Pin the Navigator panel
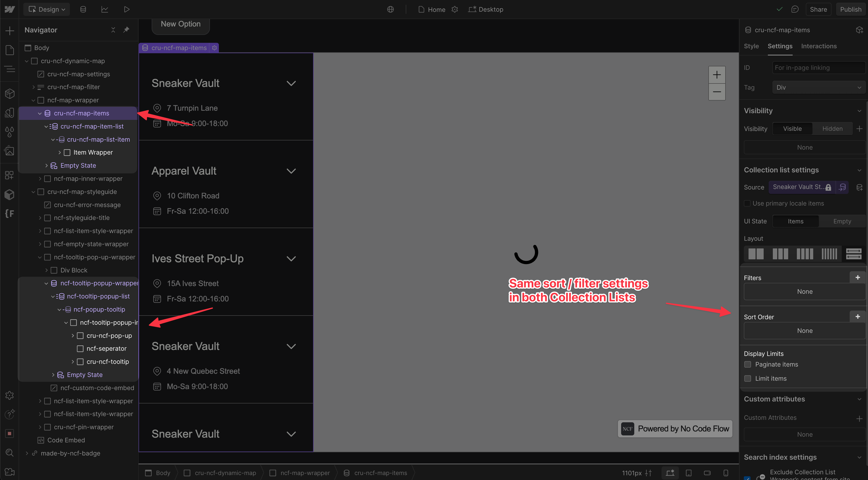The height and width of the screenshot is (480, 868). [126, 30]
